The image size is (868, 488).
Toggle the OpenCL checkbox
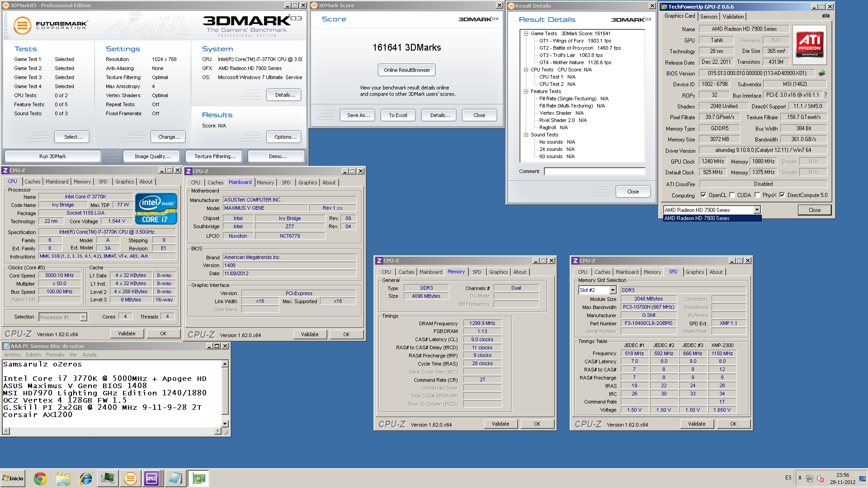pyautogui.click(x=703, y=195)
